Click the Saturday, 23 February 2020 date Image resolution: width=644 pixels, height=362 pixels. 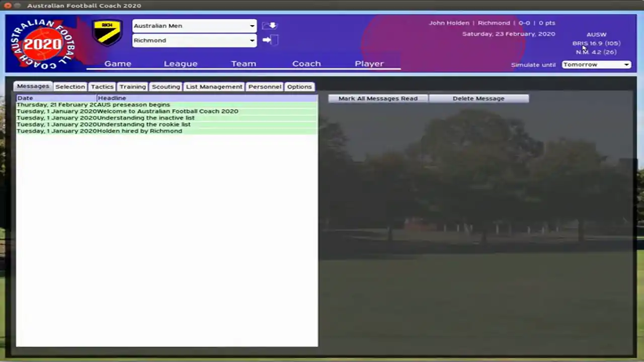click(x=509, y=34)
